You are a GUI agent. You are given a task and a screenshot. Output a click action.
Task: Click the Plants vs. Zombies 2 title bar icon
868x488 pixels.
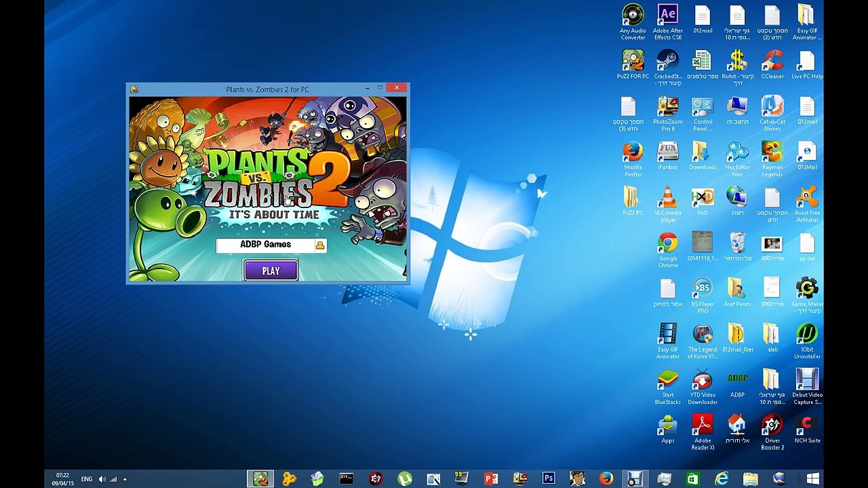pyautogui.click(x=134, y=89)
